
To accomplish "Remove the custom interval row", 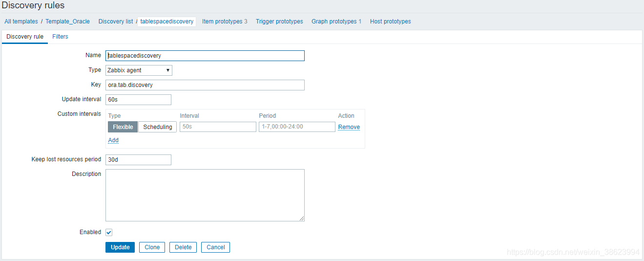I will [349, 127].
